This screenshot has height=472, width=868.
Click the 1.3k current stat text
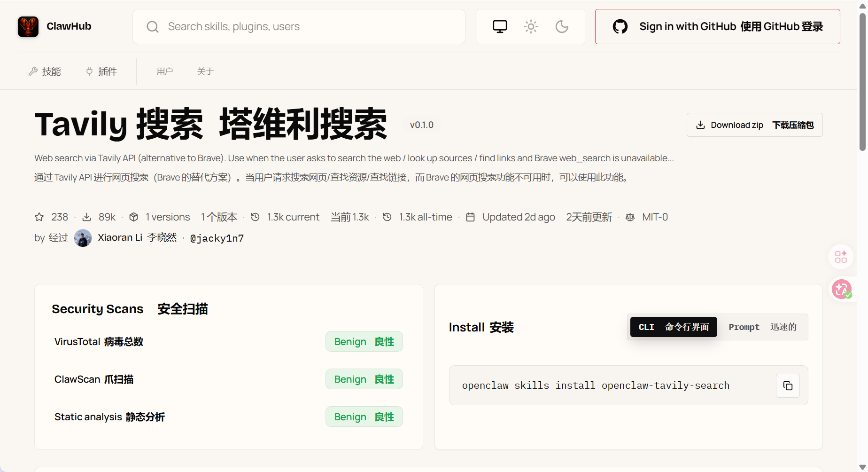[293, 217]
